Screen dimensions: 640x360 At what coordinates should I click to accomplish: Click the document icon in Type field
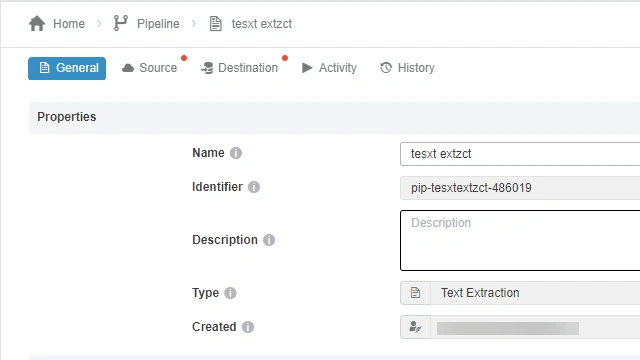pos(415,293)
